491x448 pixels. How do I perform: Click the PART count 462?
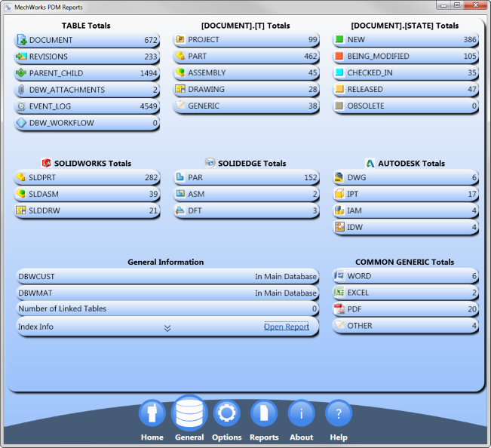(x=310, y=56)
